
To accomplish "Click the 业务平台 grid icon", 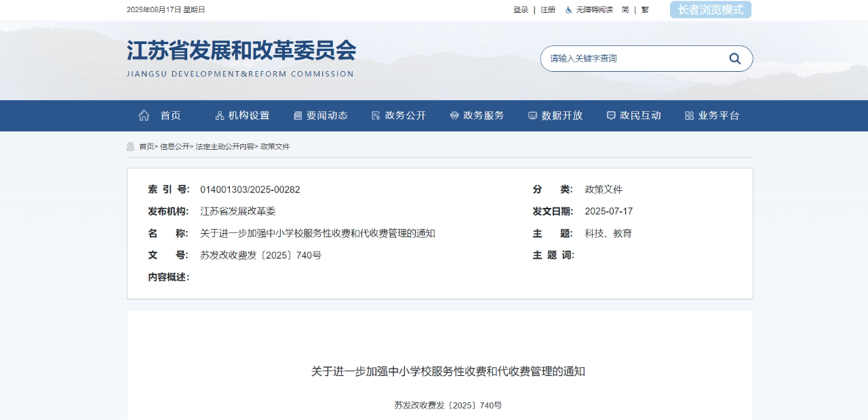I will click(x=689, y=116).
